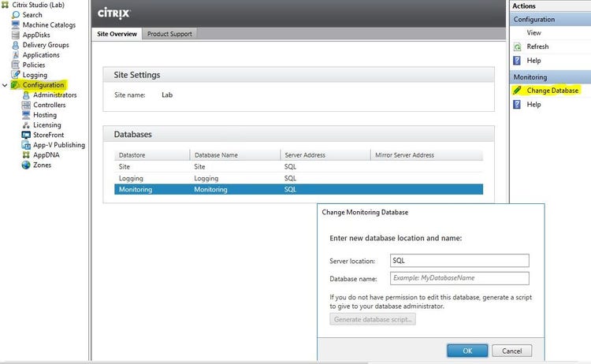Click the Configuration node icon
This screenshot has width=591, height=364.
coord(16,85)
